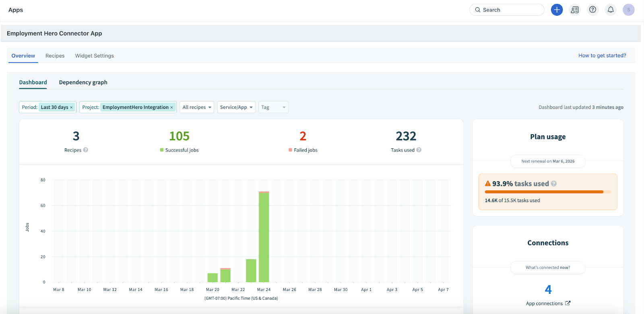This screenshot has width=644, height=314.
Task: Switch to the Overview tab
Action: (23, 56)
